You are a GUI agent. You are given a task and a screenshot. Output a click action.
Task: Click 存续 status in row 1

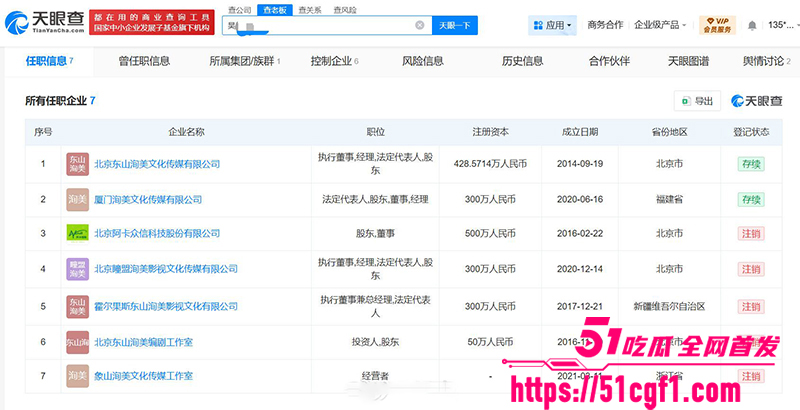pos(751,164)
